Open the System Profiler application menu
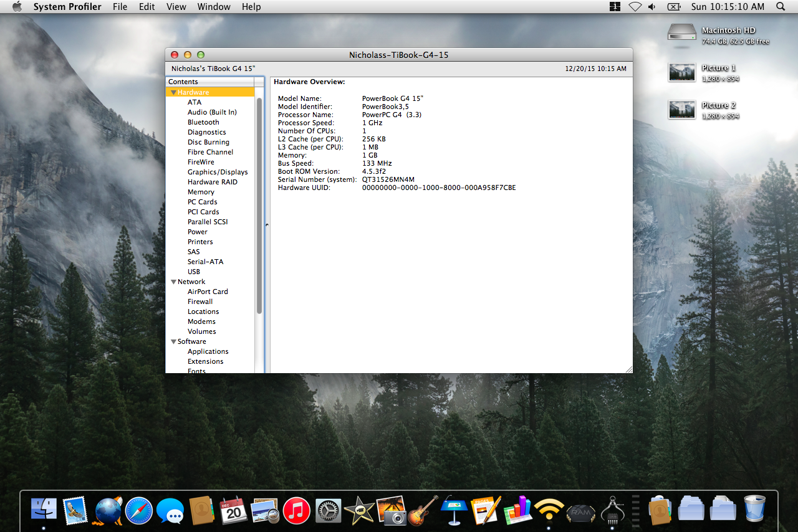Screen dimensions: 798x532 coord(67,7)
